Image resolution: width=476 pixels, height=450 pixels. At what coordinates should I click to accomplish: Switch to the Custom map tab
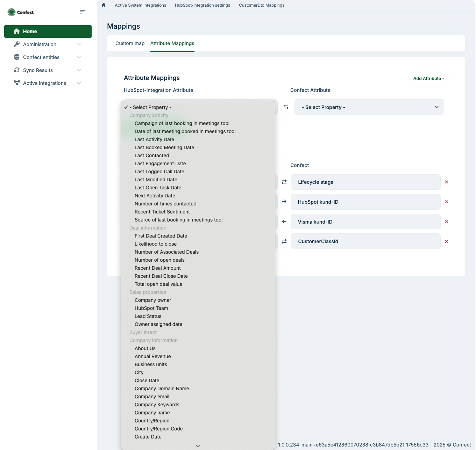130,43
